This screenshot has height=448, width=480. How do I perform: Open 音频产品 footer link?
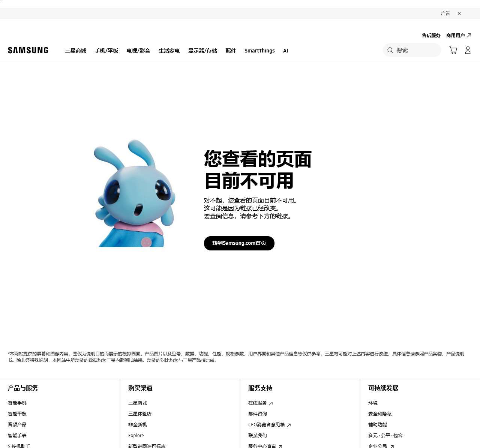(17, 425)
